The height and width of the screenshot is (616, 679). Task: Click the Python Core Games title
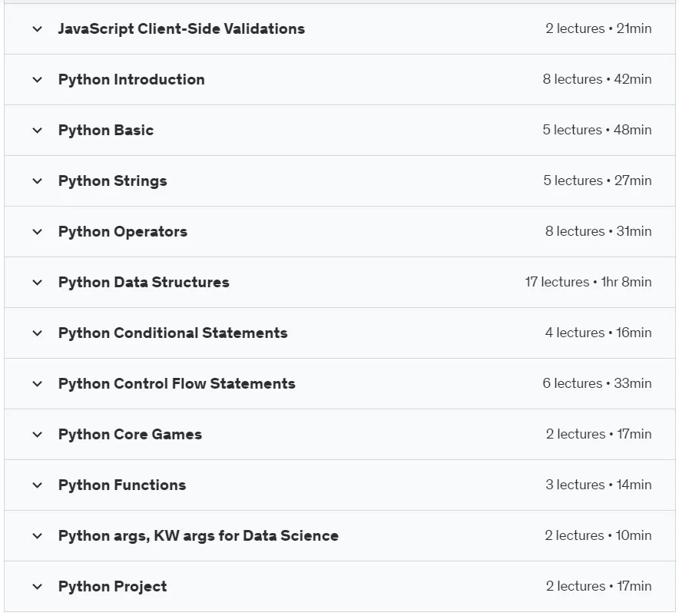click(131, 434)
